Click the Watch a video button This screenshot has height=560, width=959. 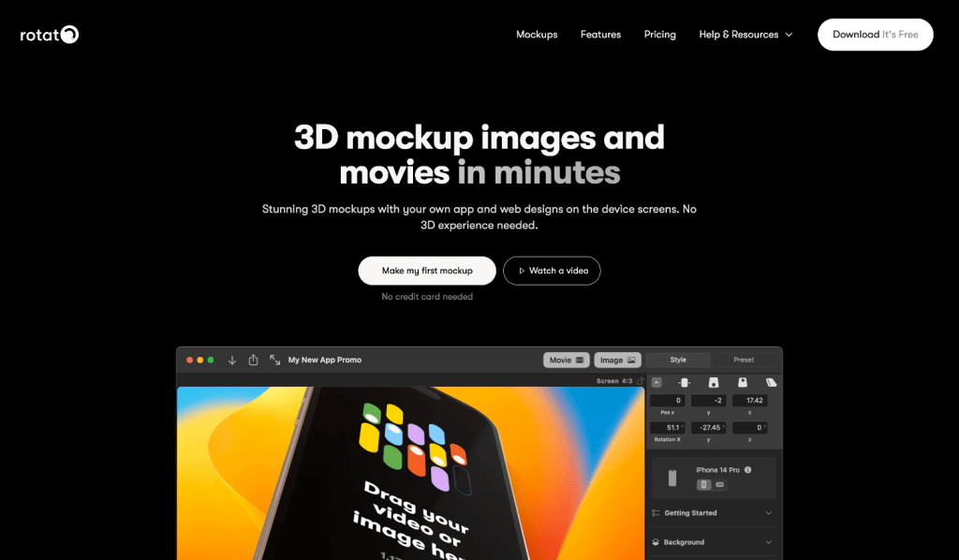point(552,271)
